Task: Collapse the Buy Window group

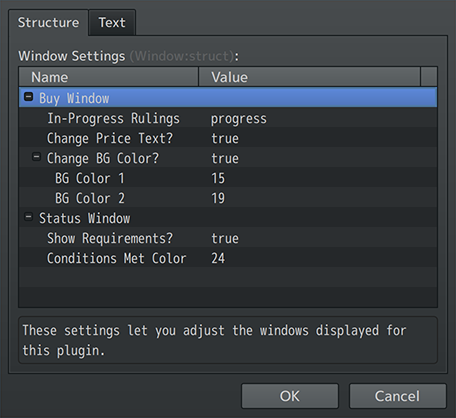Action: click(x=29, y=97)
